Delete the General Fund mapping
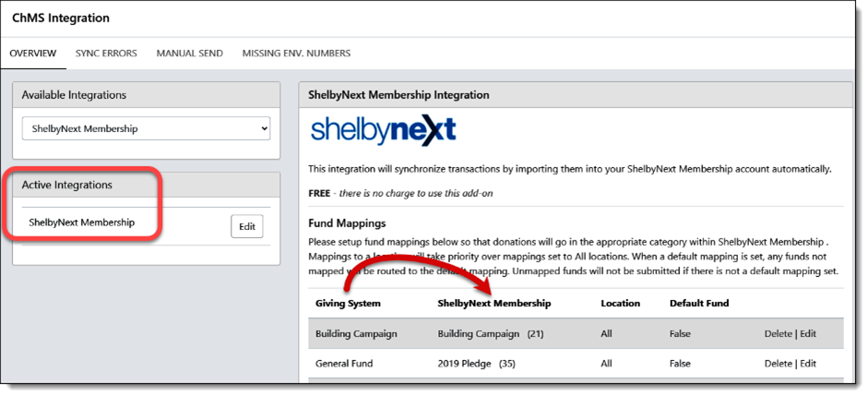Viewport: 868px width, 396px height. coord(778,364)
